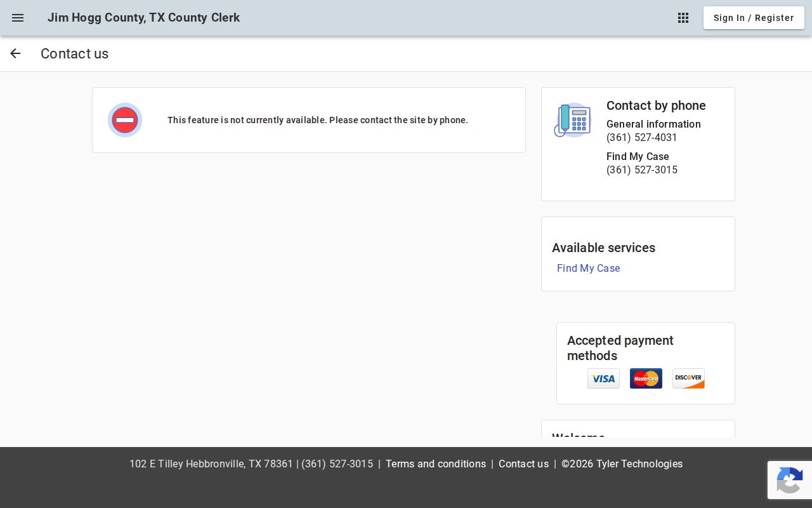The height and width of the screenshot is (508, 812).
Task: Click the Find My Case label under Contact by phone
Action: [638, 156]
